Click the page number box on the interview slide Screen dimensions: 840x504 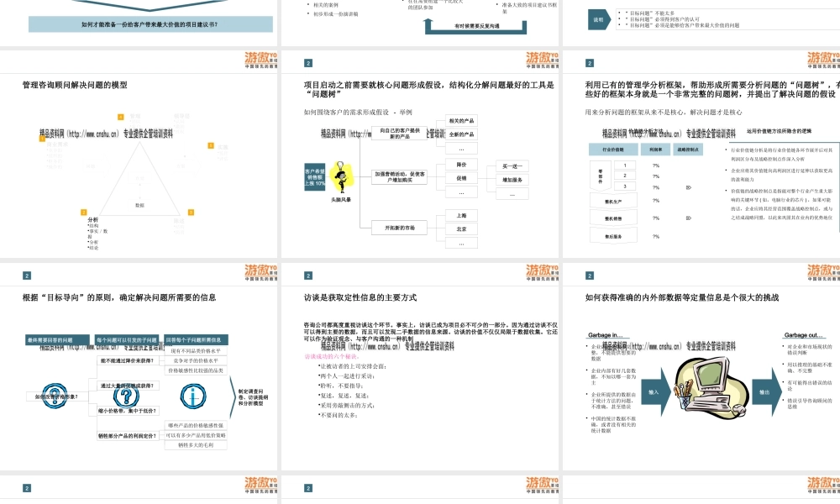tap(308, 276)
